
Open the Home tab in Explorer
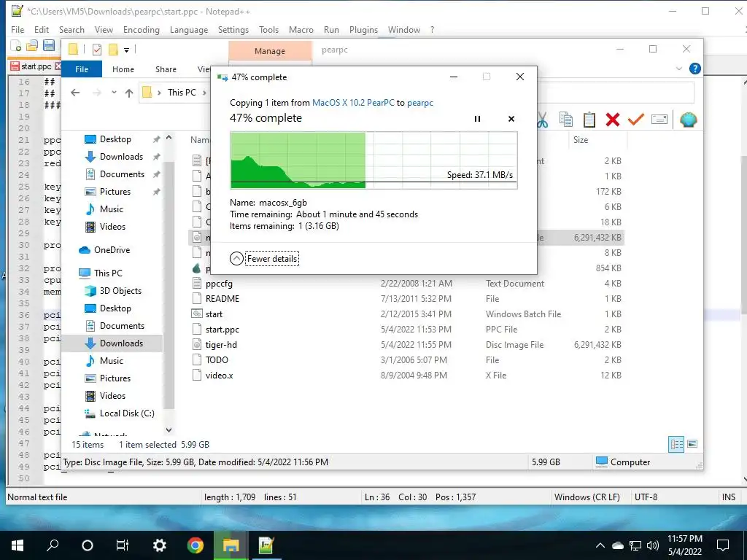pos(123,69)
